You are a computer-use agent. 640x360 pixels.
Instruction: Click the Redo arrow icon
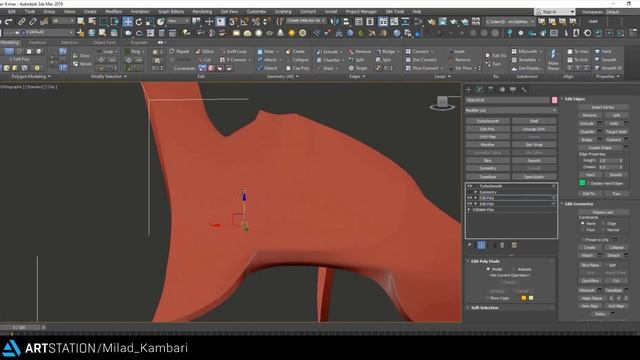[9, 22]
